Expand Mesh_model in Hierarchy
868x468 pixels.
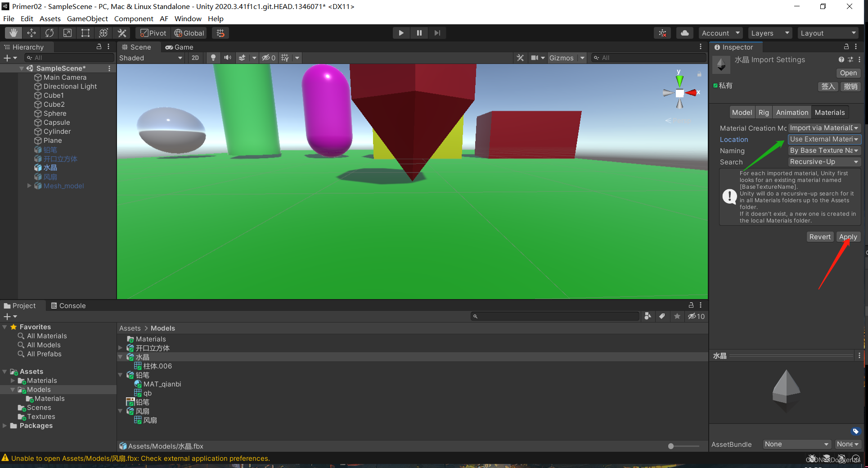(29, 186)
